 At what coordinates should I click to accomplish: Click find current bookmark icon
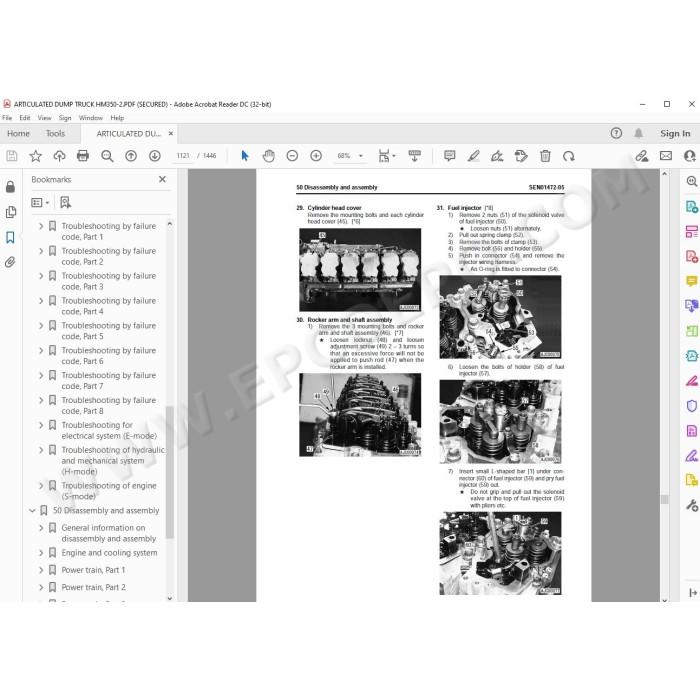click(65, 203)
